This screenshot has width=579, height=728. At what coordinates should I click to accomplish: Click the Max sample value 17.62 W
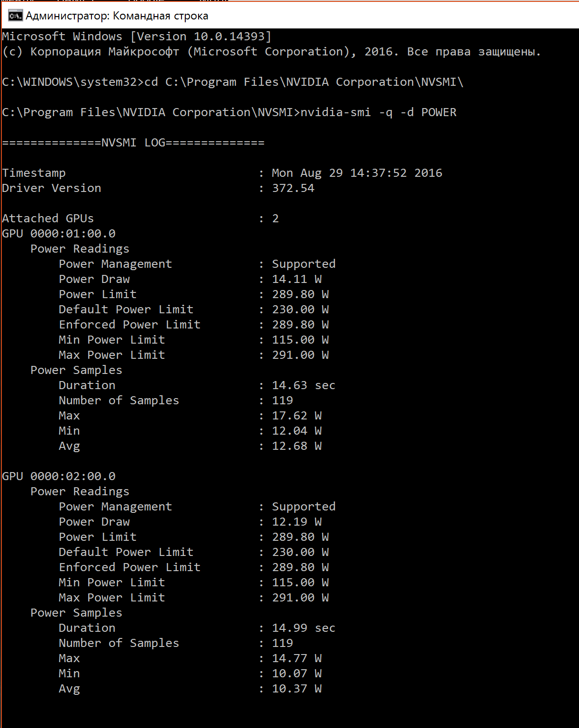pyautogui.click(x=297, y=416)
